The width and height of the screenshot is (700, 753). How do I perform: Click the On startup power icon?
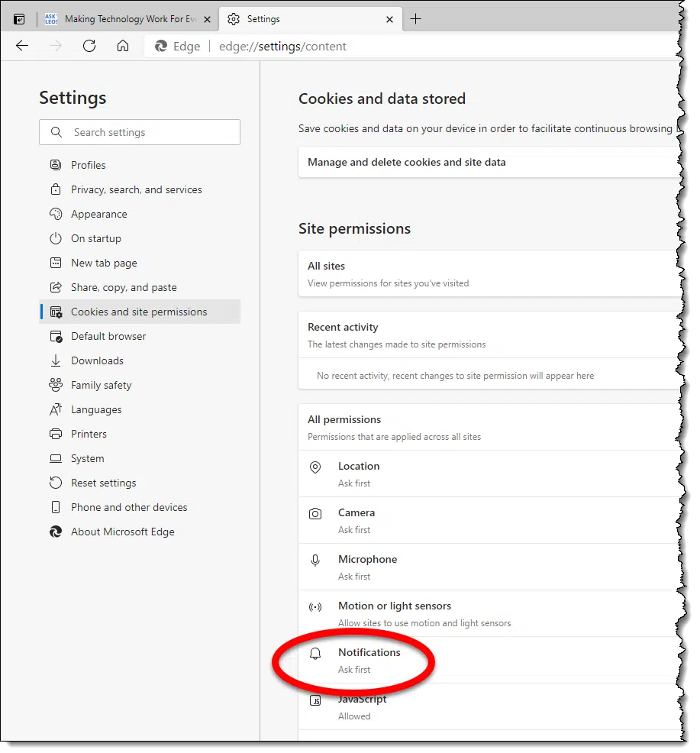click(56, 238)
